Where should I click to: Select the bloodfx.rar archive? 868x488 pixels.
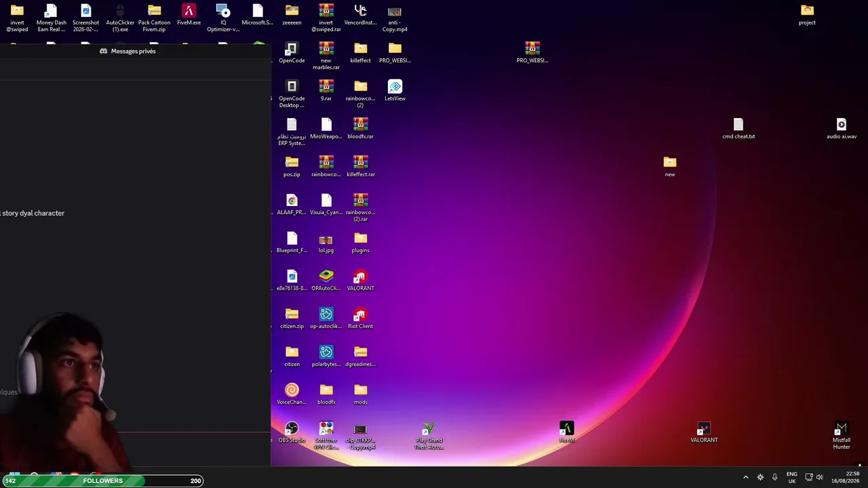(360, 129)
